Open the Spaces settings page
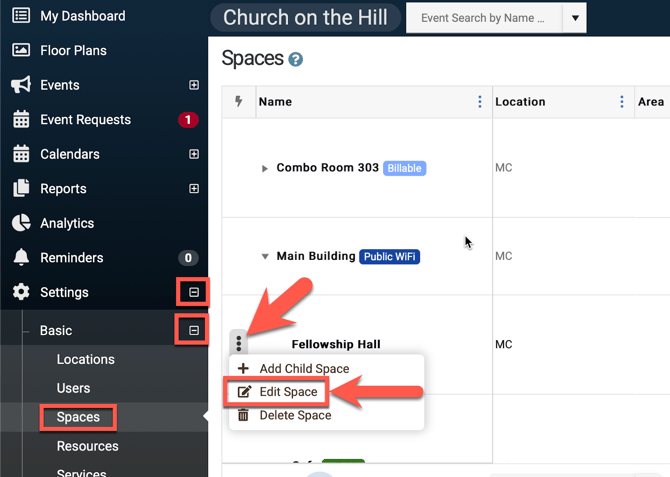Image resolution: width=670 pixels, height=477 pixels. (x=78, y=417)
